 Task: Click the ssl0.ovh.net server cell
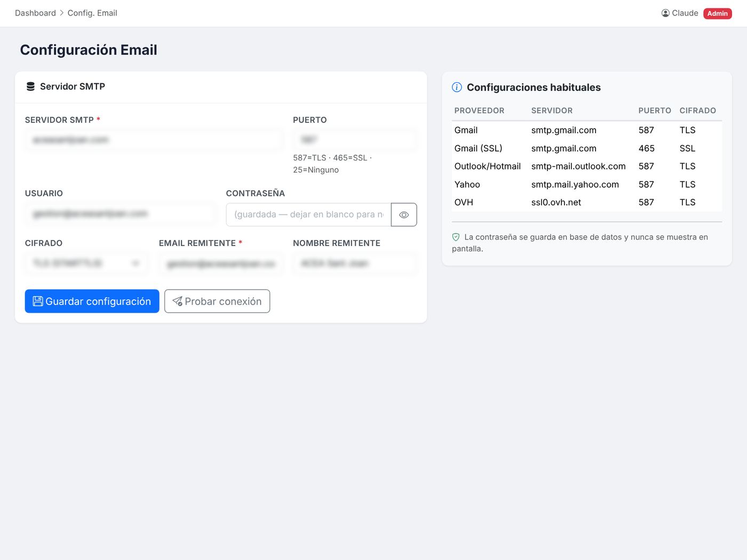click(x=556, y=203)
